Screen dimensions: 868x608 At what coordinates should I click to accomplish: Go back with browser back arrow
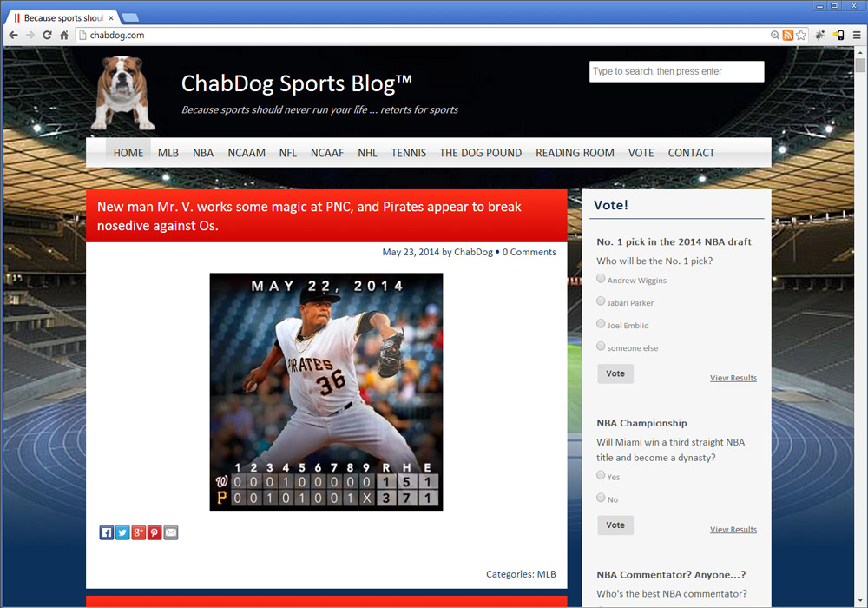coord(13,35)
